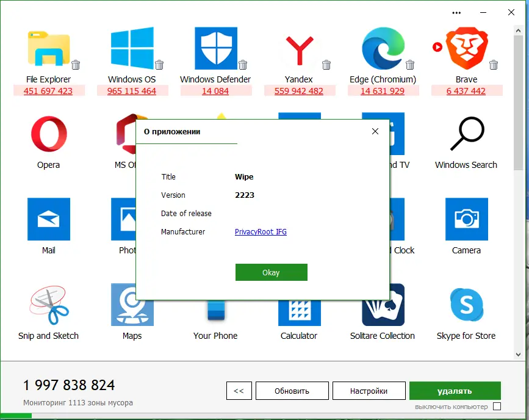
Task: Click the version number 2223
Action: [245, 195]
